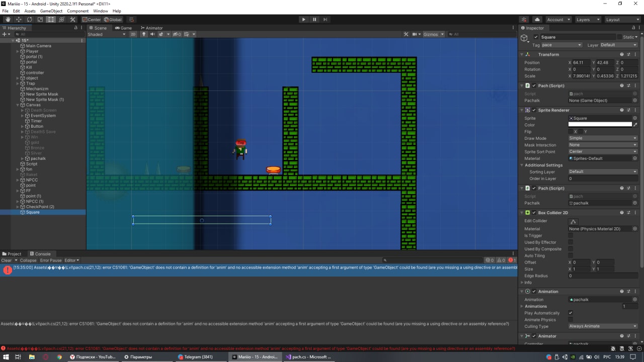
Task: Open the Layers dropdown
Action: point(588,20)
